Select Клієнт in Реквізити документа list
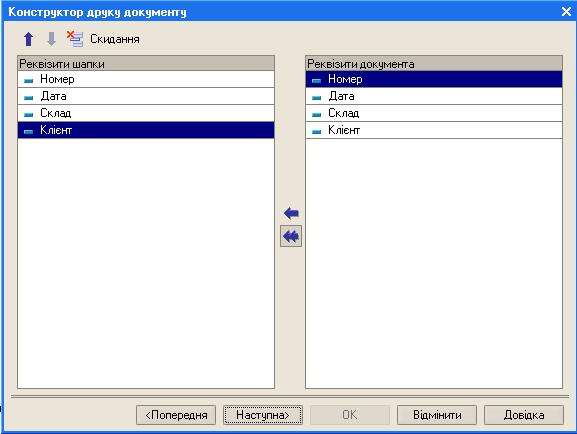 tap(434, 130)
